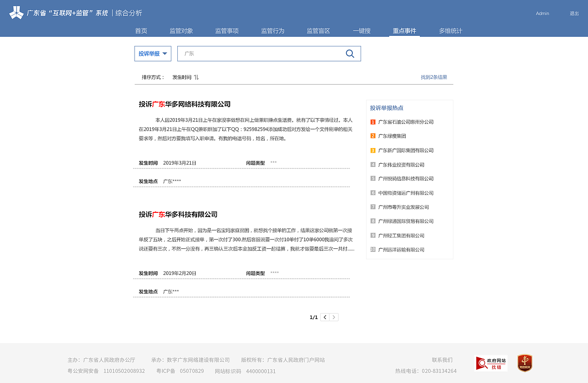Click inside the 广东 search input field
The width and height of the screenshot is (588, 383).
tap(257, 53)
